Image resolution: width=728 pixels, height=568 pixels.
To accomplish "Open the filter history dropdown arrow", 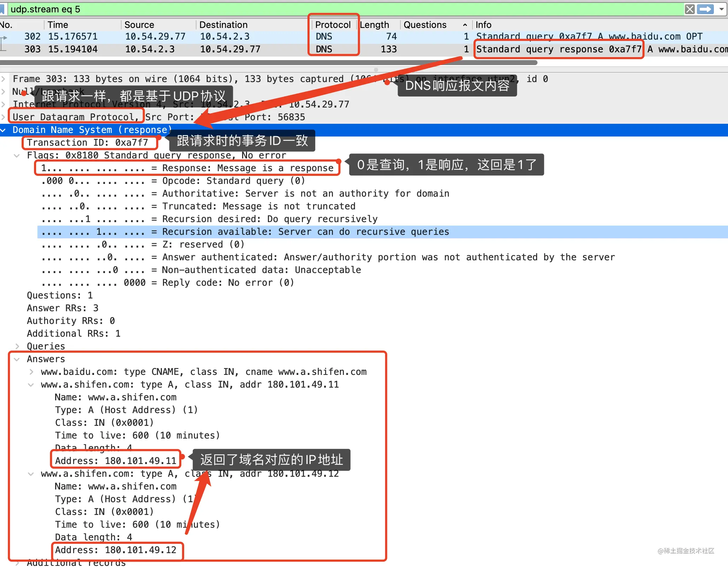I will point(721,9).
